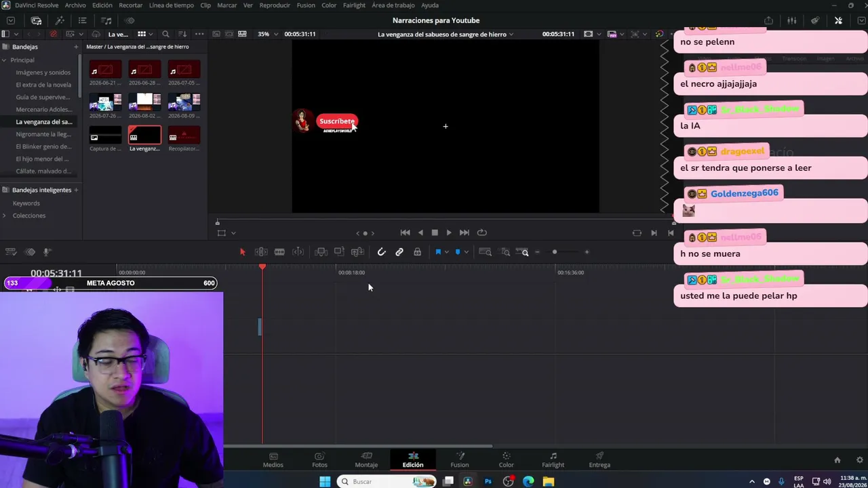Open the Área de trabajo menu
Image resolution: width=868 pixels, height=488 pixels.
393,5
